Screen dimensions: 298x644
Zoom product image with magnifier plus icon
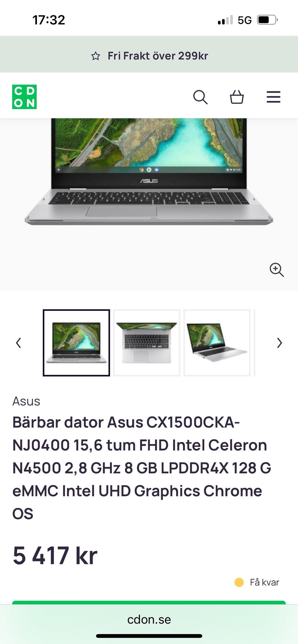point(277,270)
